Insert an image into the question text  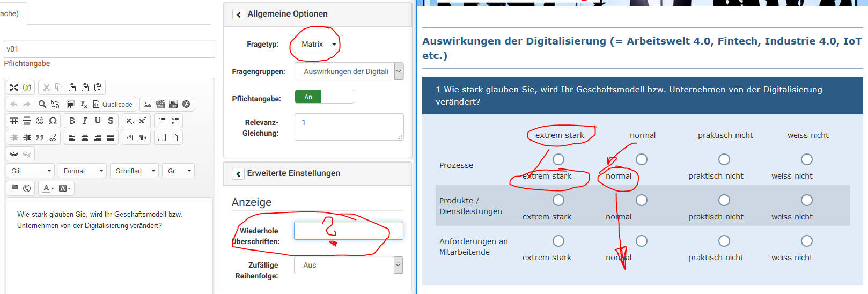[x=147, y=104]
